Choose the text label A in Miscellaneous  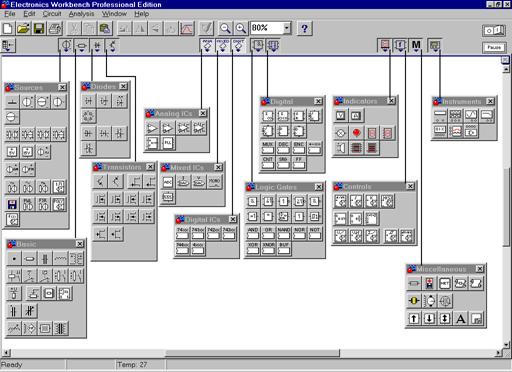[x=460, y=319]
